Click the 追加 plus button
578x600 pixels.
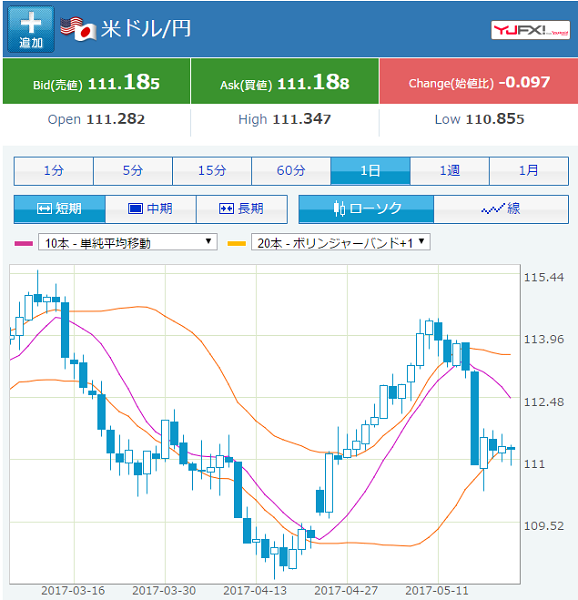coord(31,29)
